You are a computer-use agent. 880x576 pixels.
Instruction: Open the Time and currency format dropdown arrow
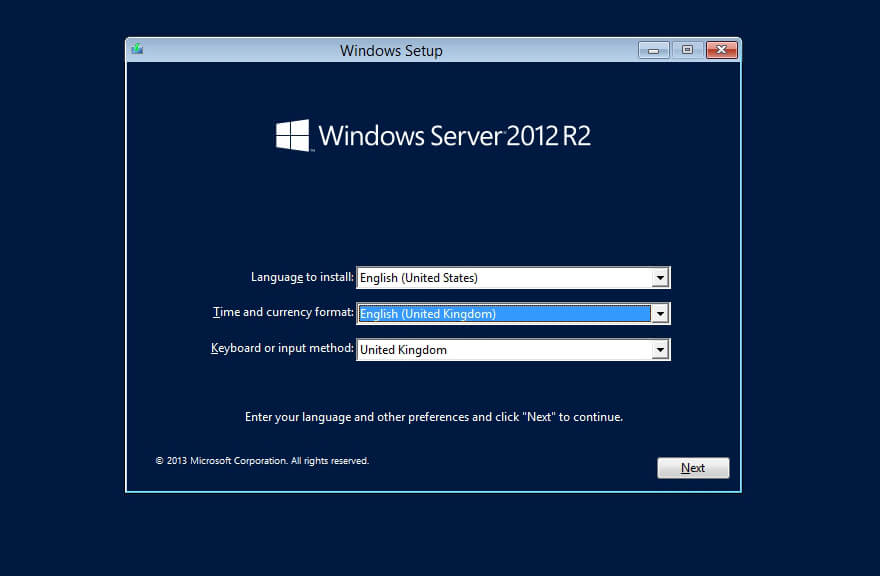click(x=660, y=314)
